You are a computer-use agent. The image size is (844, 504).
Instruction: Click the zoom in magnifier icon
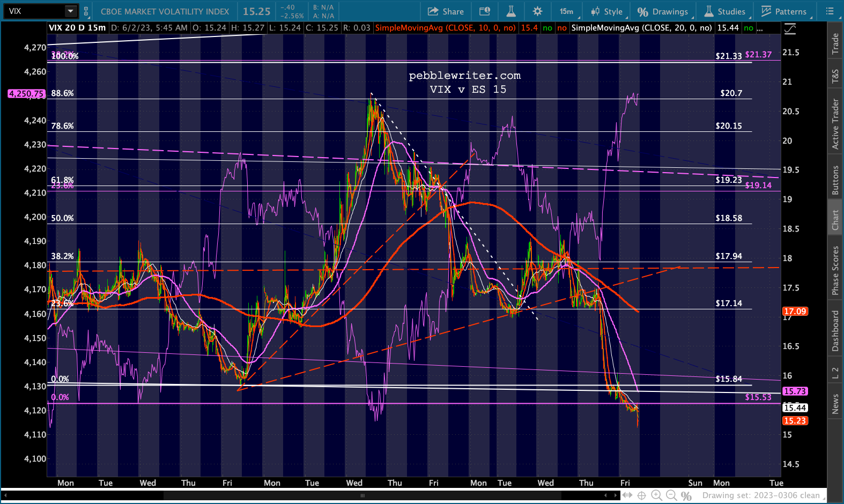click(x=656, y=495)
